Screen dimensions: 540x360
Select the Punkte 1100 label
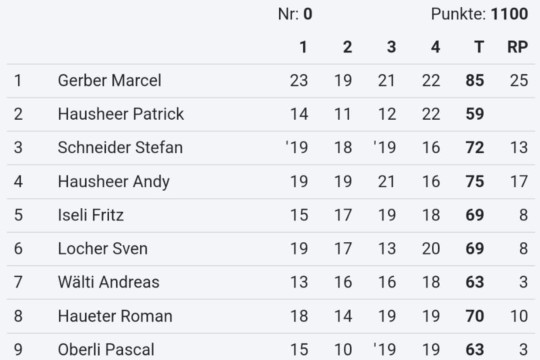pyautogui.click(x=479, y=14)
